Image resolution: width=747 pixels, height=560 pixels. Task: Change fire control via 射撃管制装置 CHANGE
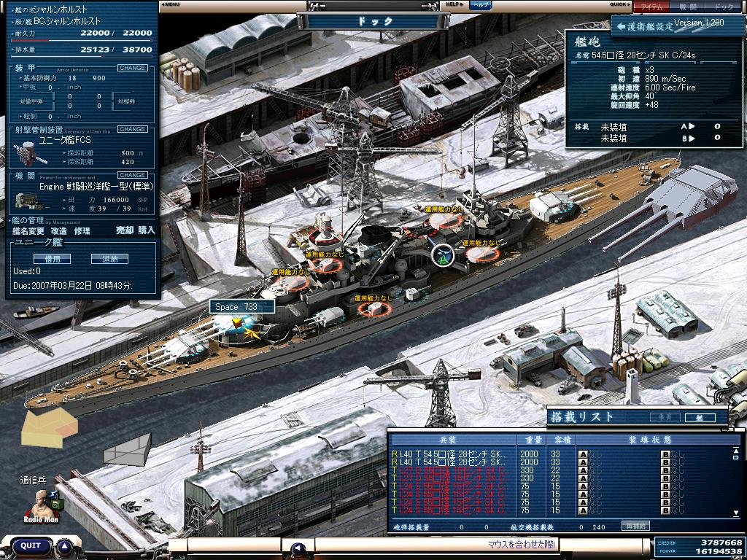tap(133, 129)
